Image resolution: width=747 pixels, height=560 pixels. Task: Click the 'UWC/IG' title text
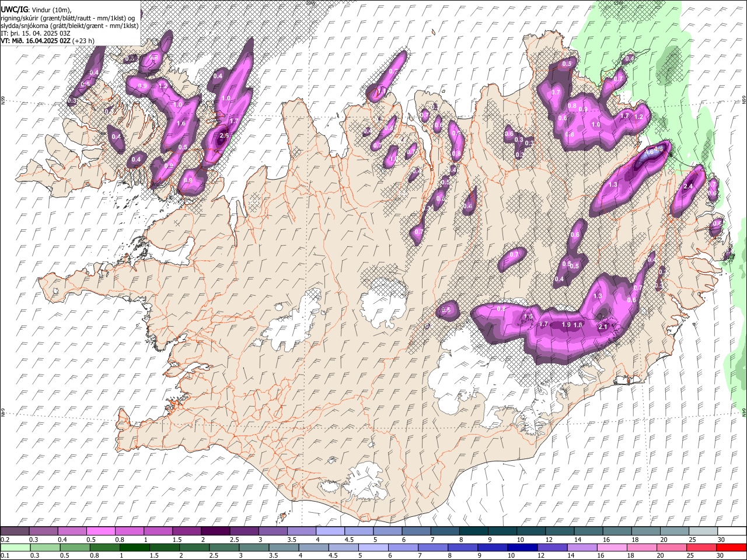pos(14,9)
